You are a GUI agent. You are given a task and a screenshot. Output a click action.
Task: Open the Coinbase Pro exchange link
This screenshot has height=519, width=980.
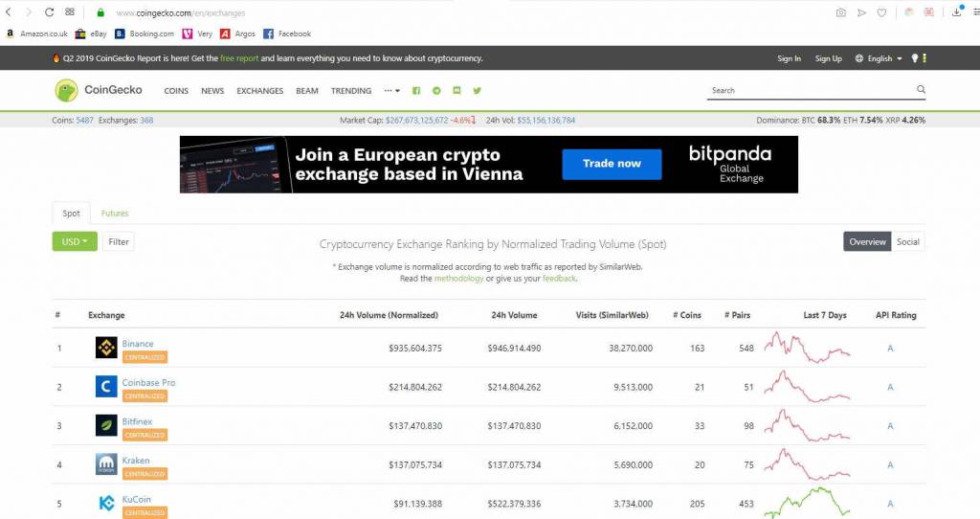(x=148, y=382)
